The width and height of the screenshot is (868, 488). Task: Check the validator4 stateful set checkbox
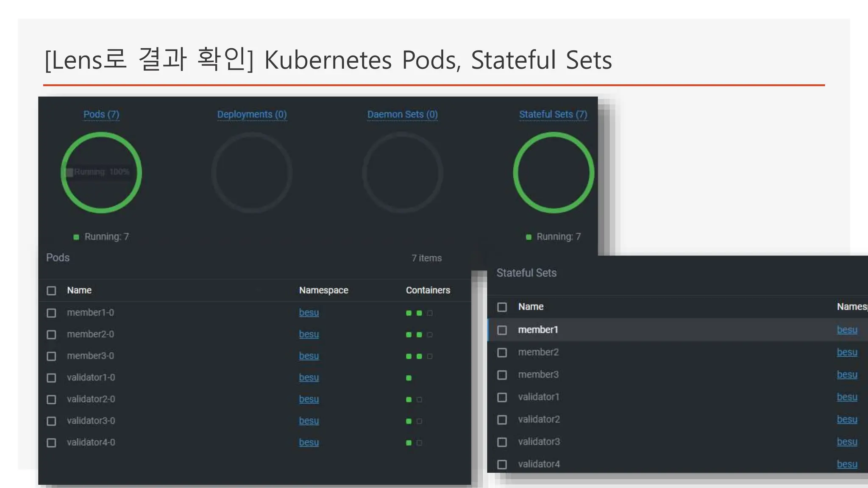[502, 465]
